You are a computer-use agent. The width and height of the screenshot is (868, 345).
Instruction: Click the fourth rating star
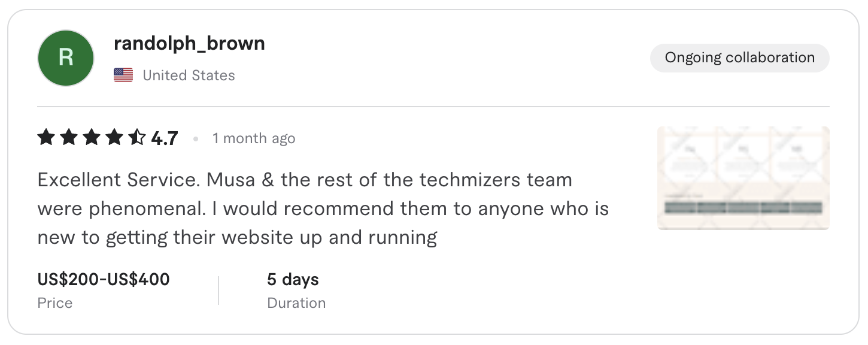(x=114, y=138)
